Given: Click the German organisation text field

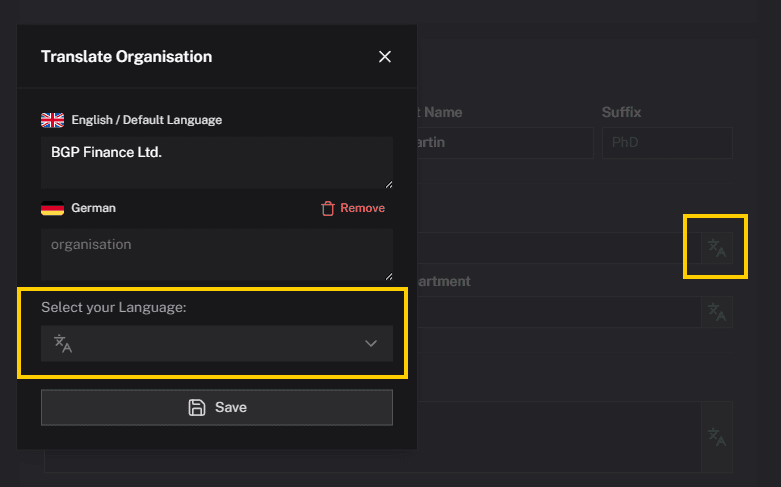Looking at the screenshot, I should (217, 255).
